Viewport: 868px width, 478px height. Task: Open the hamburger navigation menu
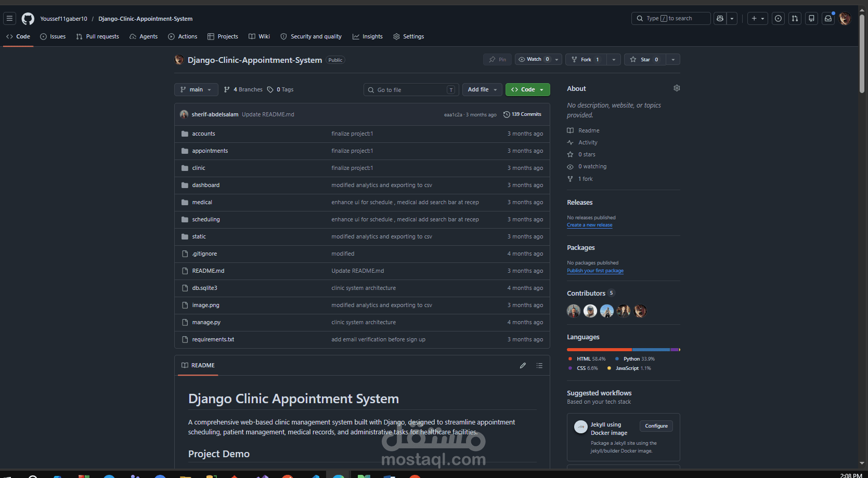click(x=9, y=19)
